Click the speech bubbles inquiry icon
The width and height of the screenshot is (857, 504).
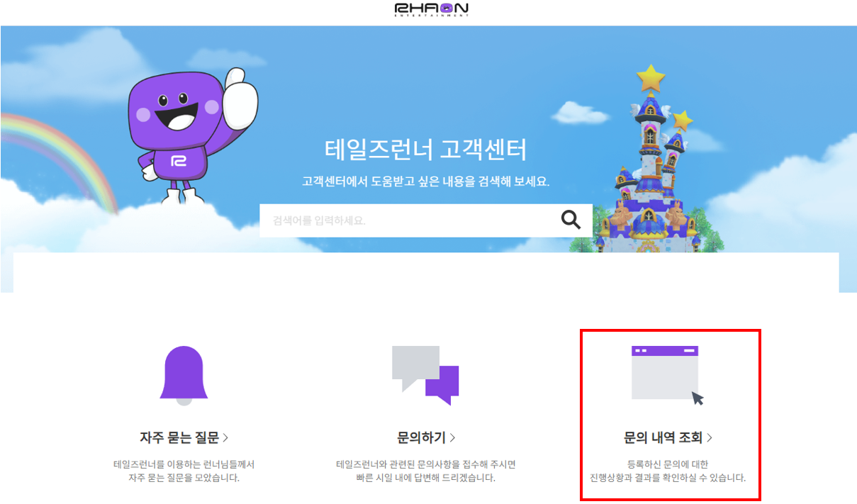tap(425, 375)
